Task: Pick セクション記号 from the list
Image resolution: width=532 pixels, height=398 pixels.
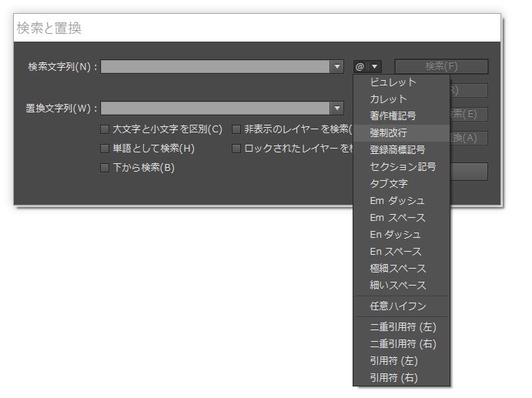Action: pos(402,167)
